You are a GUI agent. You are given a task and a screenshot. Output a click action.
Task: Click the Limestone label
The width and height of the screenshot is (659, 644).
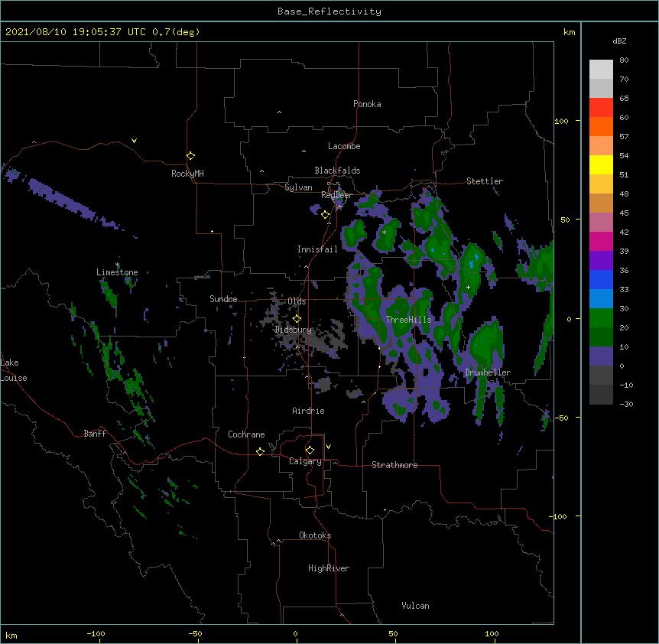[x=117, y=272]
